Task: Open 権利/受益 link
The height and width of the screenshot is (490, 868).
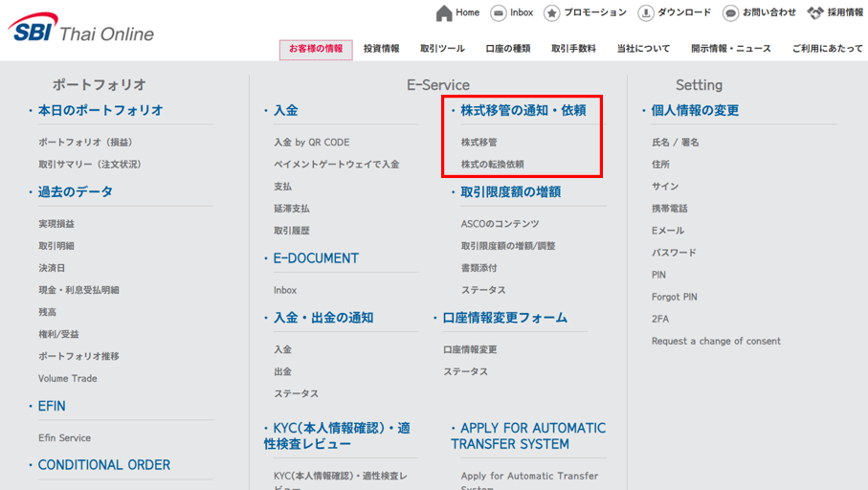Action: point(58,334)
